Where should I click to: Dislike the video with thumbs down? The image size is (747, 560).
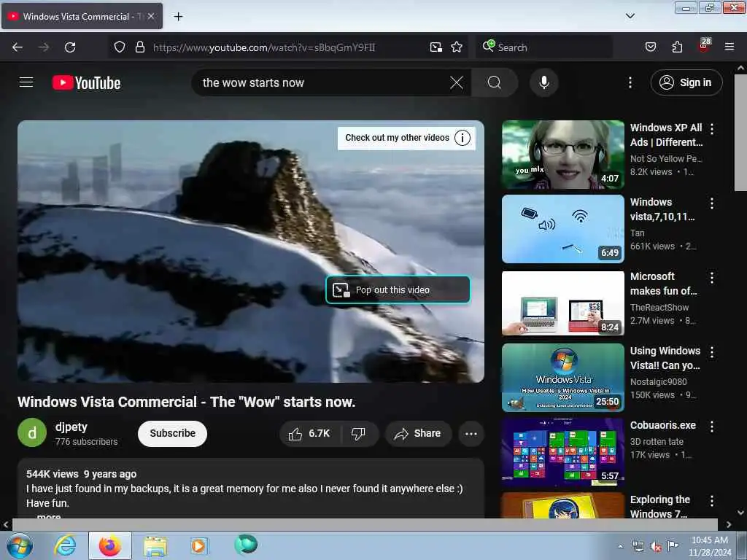click(358, 433)
